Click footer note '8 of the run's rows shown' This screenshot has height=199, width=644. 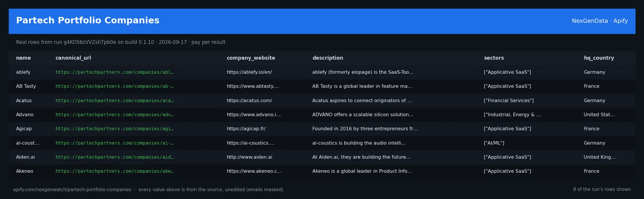pyautogui.click(x=602, y=189)
